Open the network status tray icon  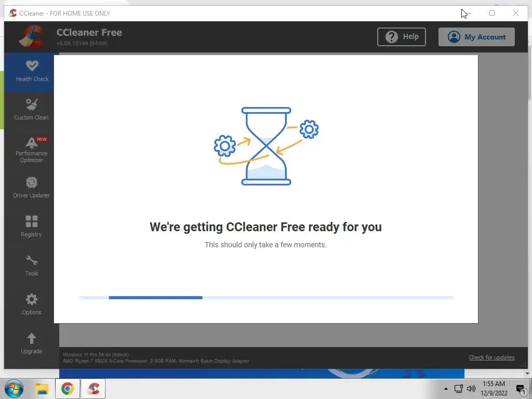458,389
